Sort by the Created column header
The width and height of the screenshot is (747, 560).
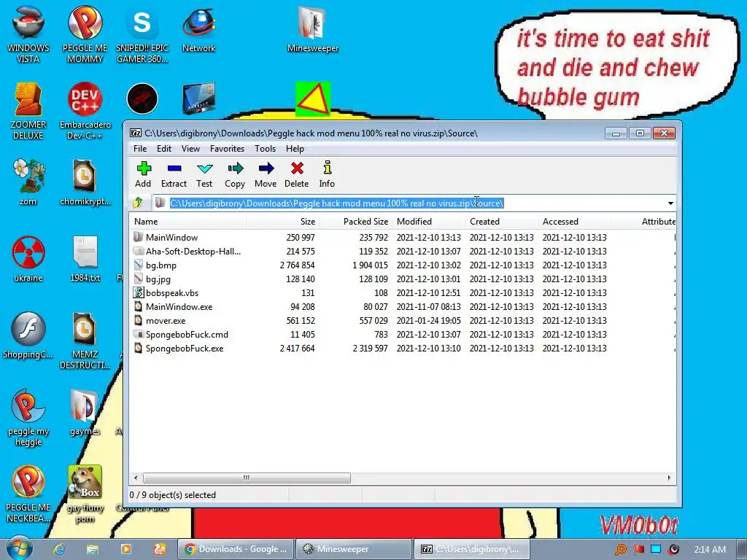pyautogui.click(x=502, y=222)
